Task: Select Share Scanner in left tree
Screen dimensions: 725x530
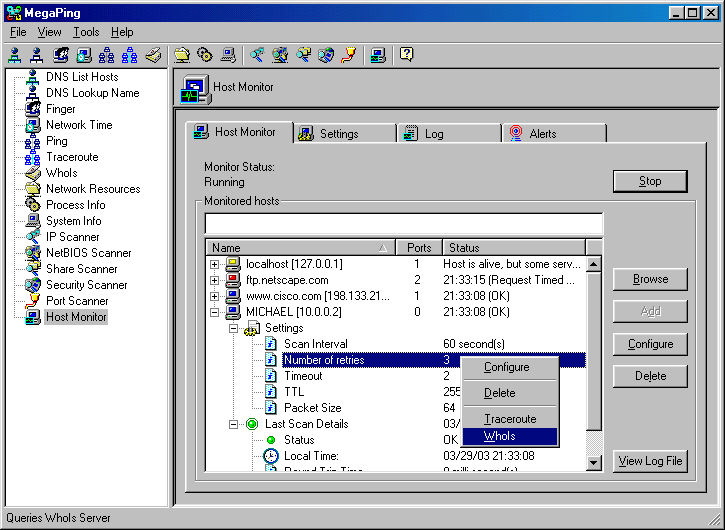Action: click(x=81, y=269)
